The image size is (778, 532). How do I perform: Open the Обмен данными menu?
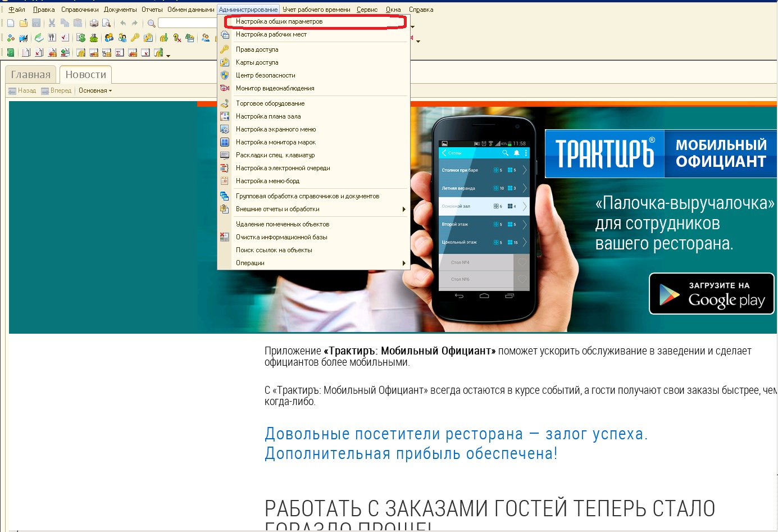[x=191, y=10]
